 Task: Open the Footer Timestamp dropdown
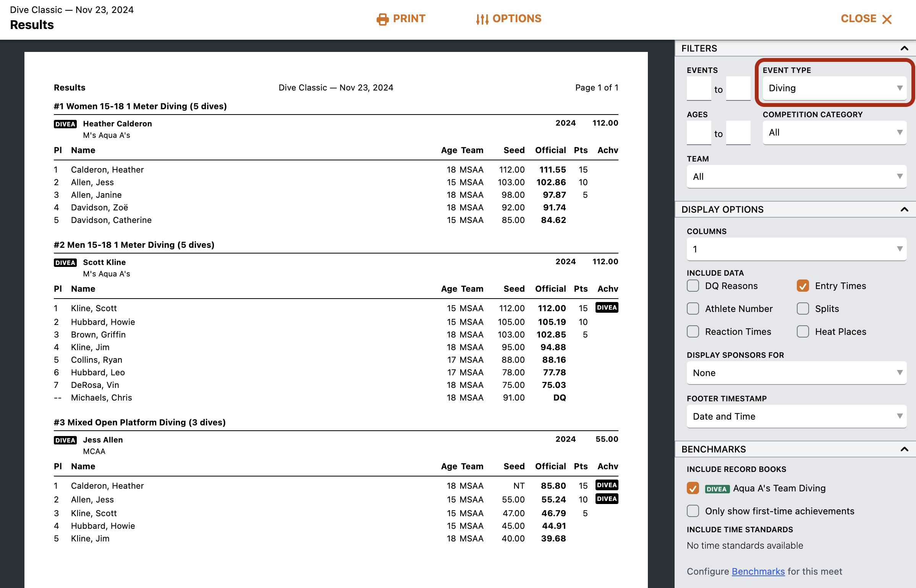coord(796,417)
